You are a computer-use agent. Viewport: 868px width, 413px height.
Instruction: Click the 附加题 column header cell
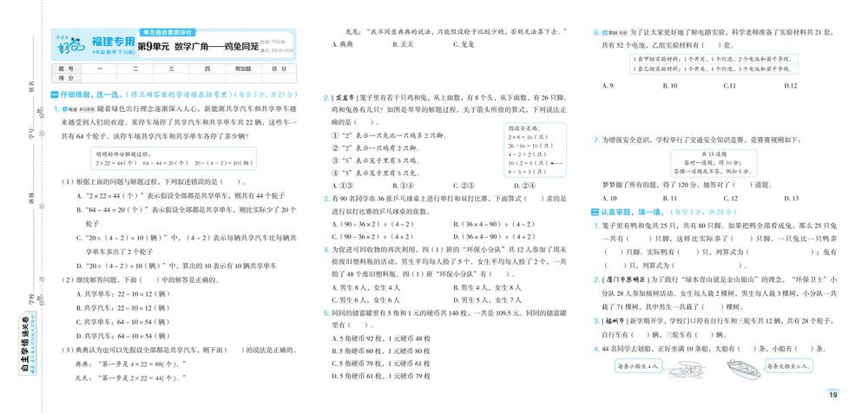(243, 69)
